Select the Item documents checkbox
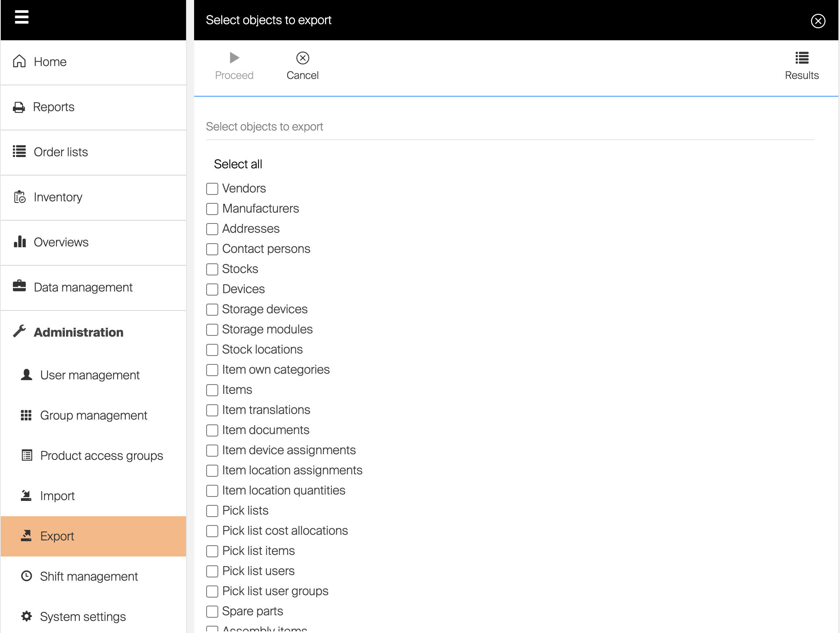840x633 pixels. (x=212, y=430)
